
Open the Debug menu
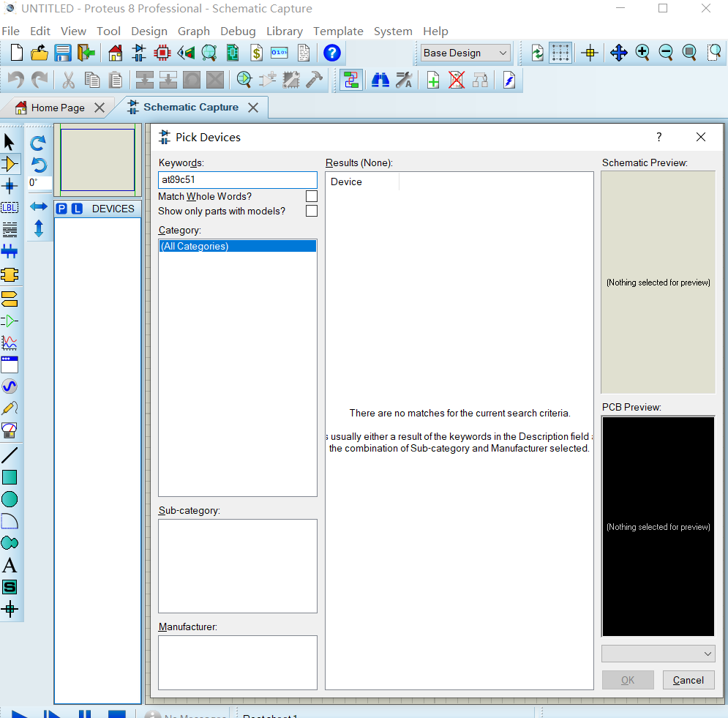(x=238, y=31)
